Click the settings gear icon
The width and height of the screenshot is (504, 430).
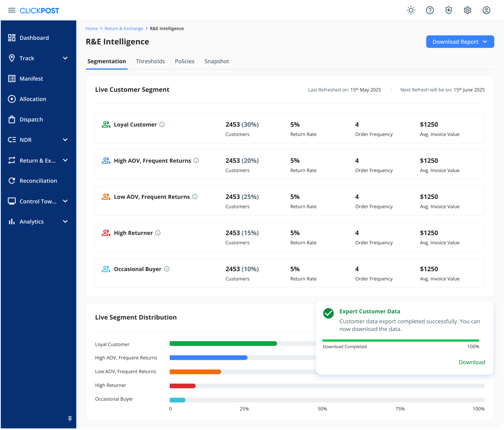point(467,10)
